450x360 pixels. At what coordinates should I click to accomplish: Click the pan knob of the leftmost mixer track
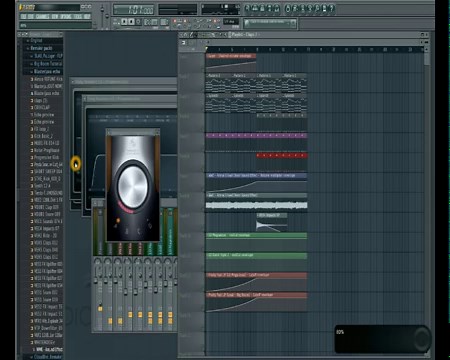98,262
